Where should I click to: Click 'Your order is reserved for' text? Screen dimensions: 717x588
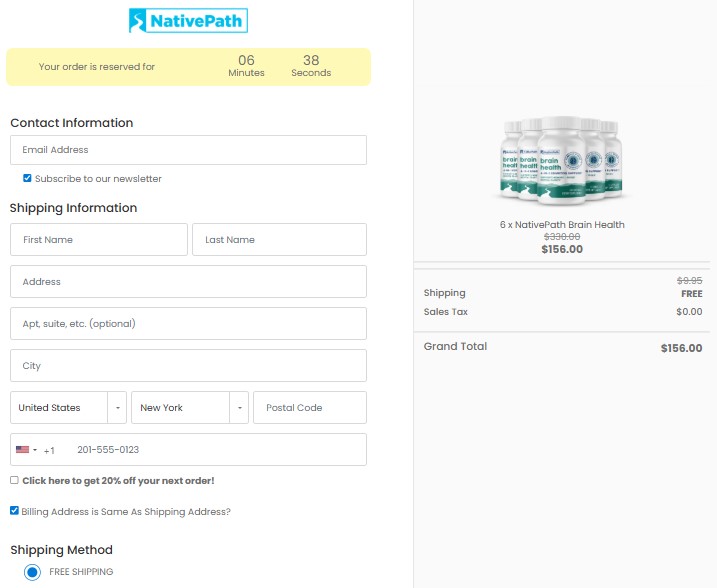click(97, 67)
